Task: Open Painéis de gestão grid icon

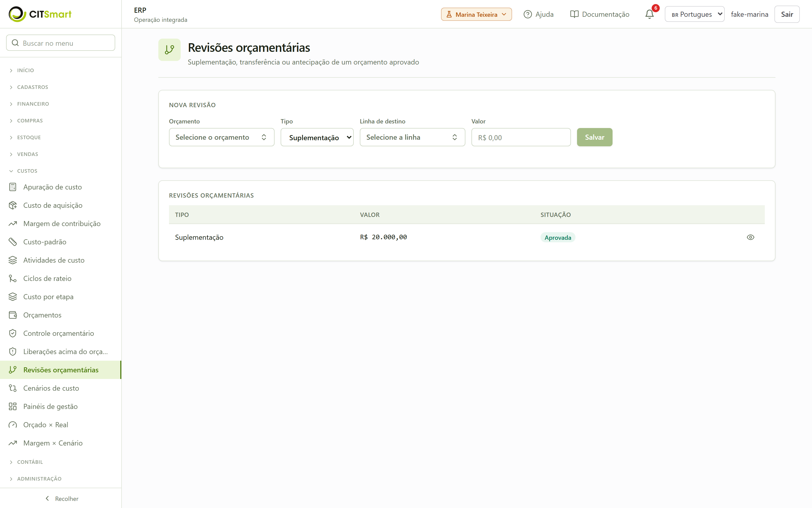Action: pyautogui.click(x=13, y=407)
